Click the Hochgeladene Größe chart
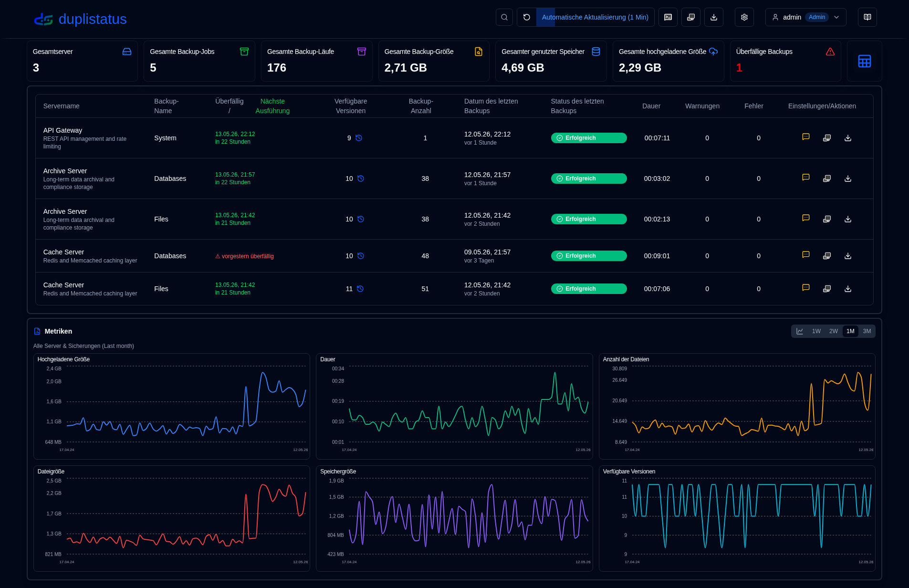909x588 pixels. tap(172, 406)
